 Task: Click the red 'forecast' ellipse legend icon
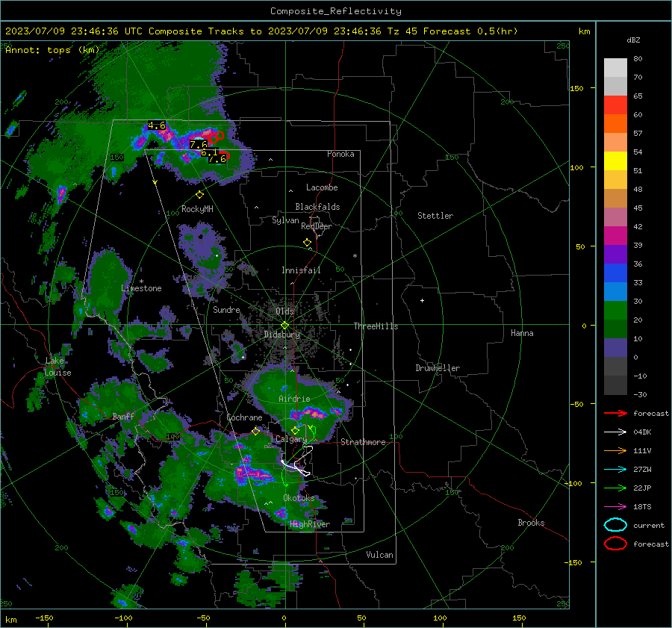[615, 544]
